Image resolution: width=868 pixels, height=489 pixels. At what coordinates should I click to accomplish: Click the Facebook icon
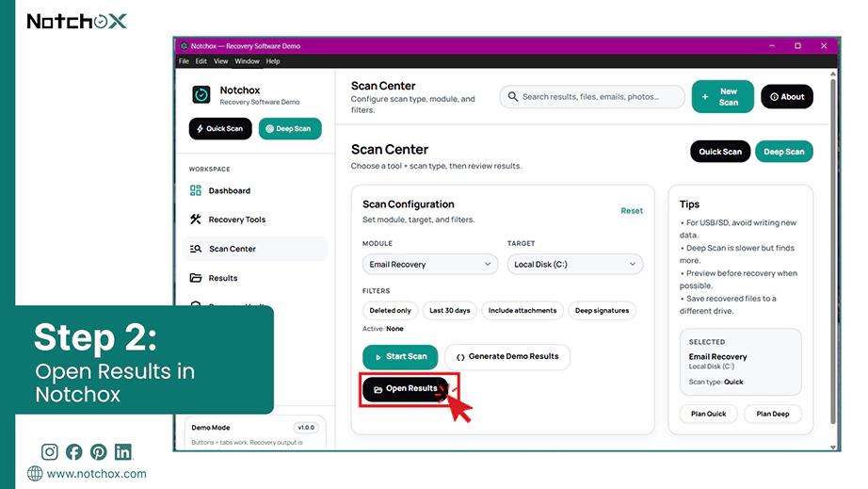point(73,452)
